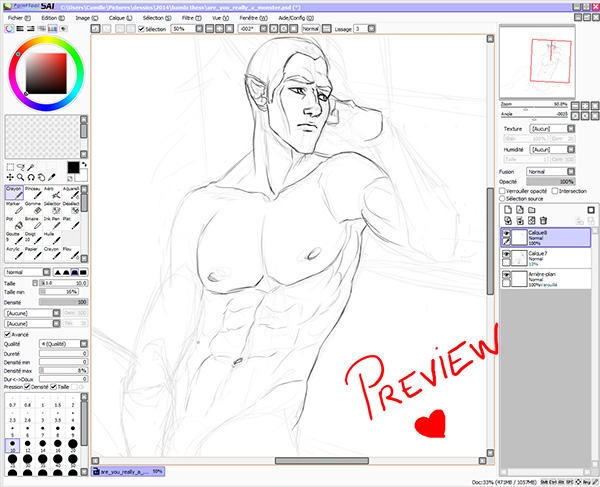This screenshot has width=600, height=487.
Task: Select the Marker tool
Action: point(14,208)
